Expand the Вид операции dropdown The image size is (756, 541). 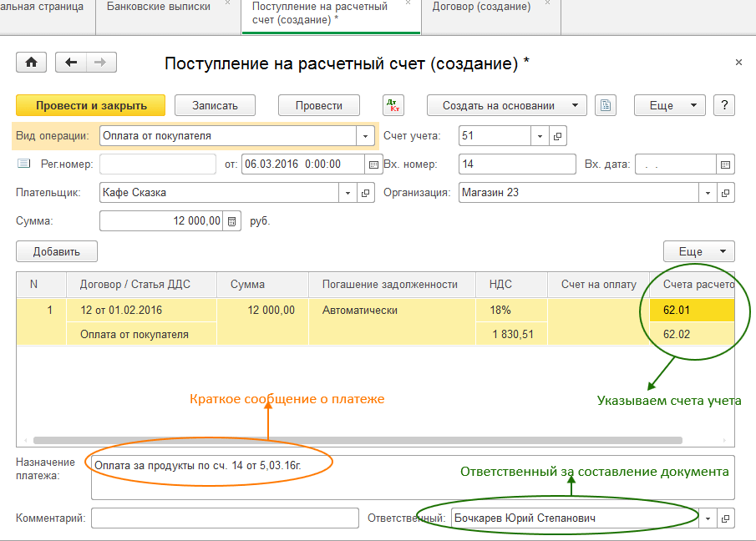point(365,136)
